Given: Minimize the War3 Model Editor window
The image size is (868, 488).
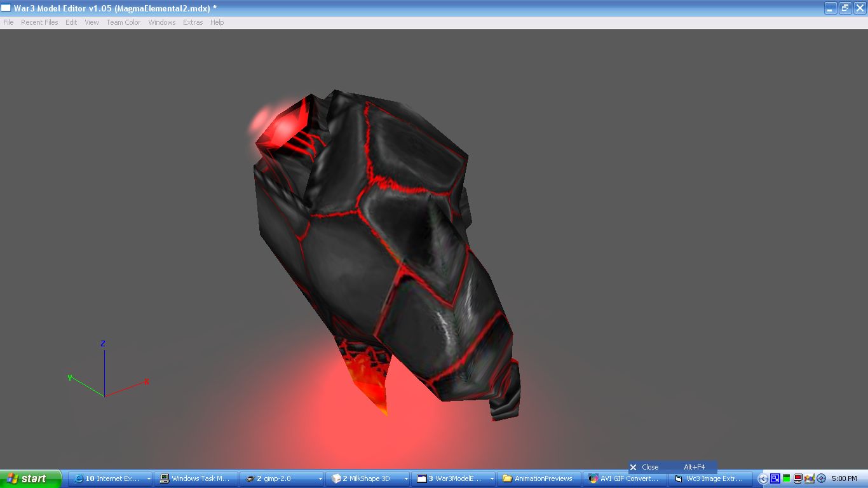Looking at the screenshot, I should click(831, 8).
